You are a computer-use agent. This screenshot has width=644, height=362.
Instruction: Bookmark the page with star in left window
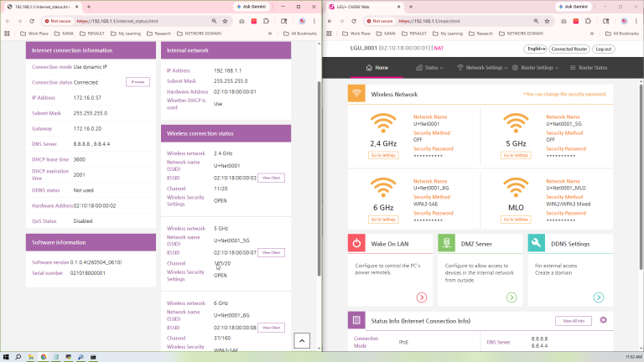[x=225, y=21]
